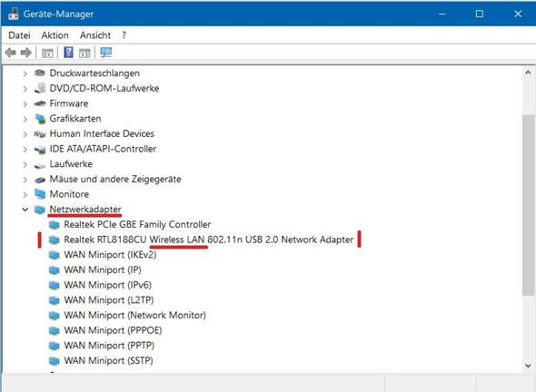
Task: Select Realtek PCIe GBE Family Controller
Action: pos(137,224)
